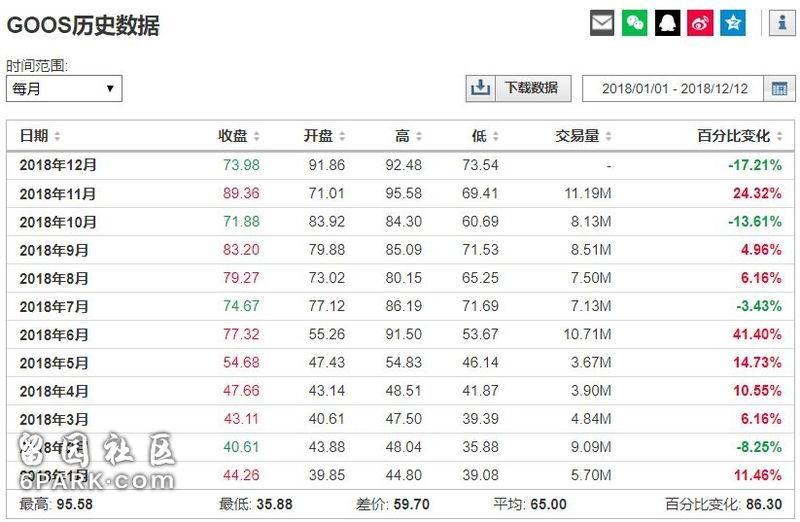Click the 平均: 65.00 summary
800x522 pixels.
coord(530,504)
